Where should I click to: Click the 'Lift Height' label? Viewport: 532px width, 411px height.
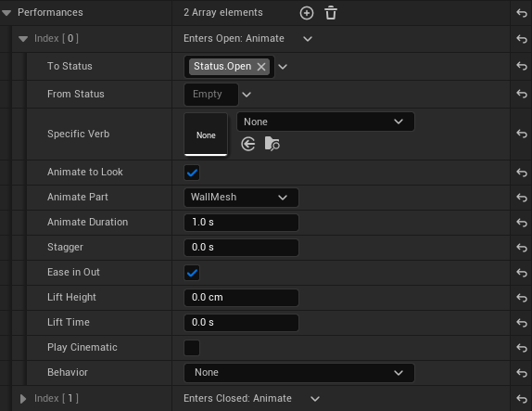(71, 297)
